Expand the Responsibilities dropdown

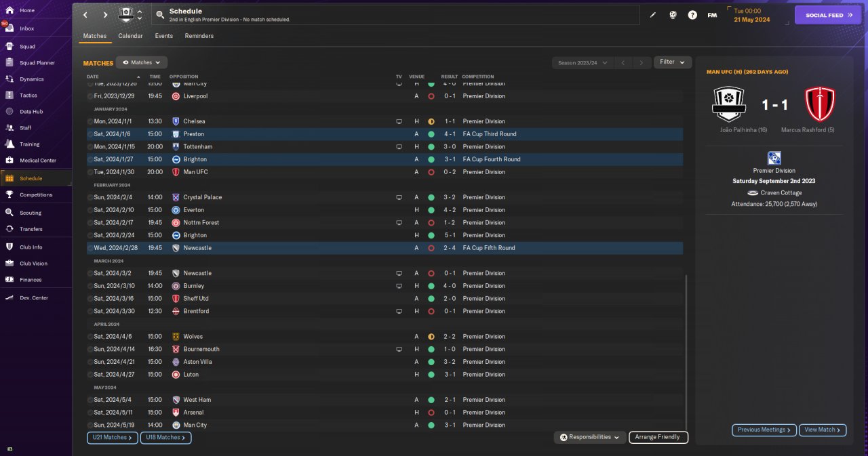click(589, 437)
